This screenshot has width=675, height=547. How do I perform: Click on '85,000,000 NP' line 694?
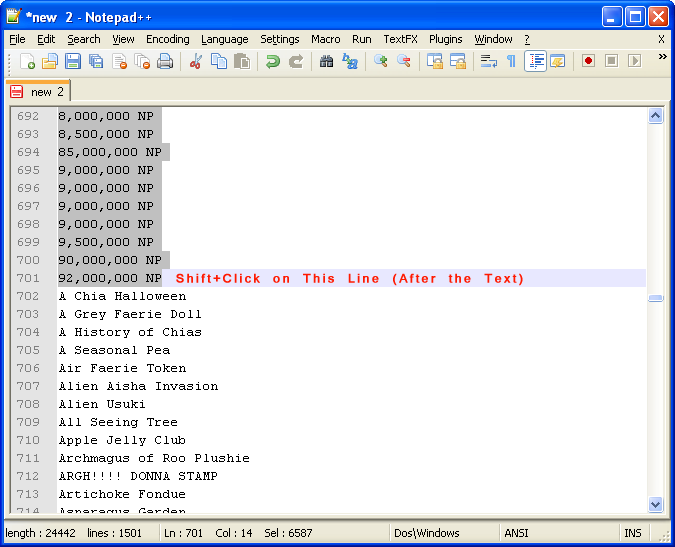(x=110, y=152)
